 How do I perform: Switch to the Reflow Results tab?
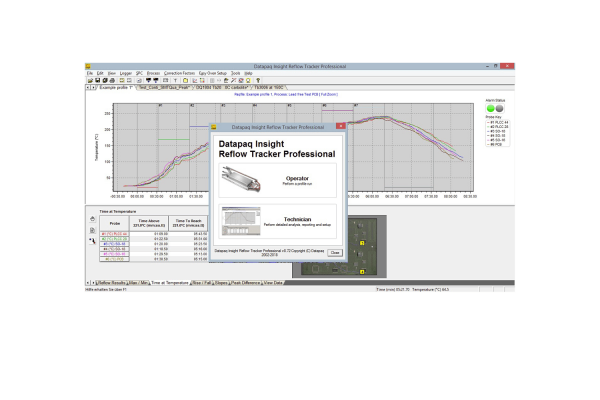[x=112, y=283]
